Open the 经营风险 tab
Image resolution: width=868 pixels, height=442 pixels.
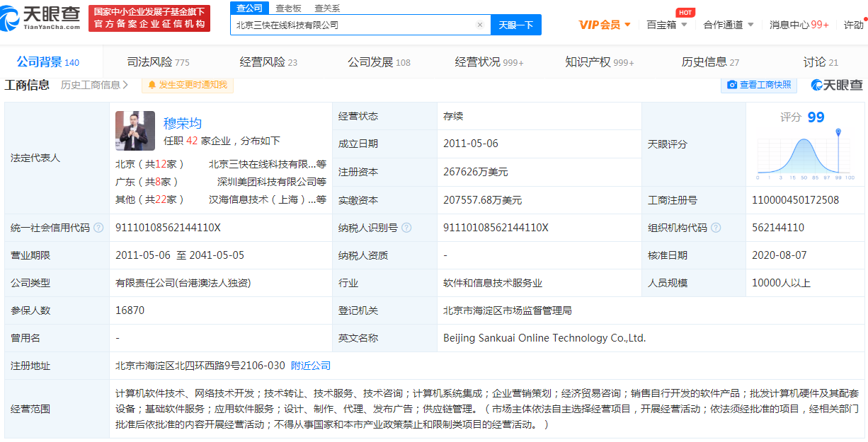coord(268,62)
